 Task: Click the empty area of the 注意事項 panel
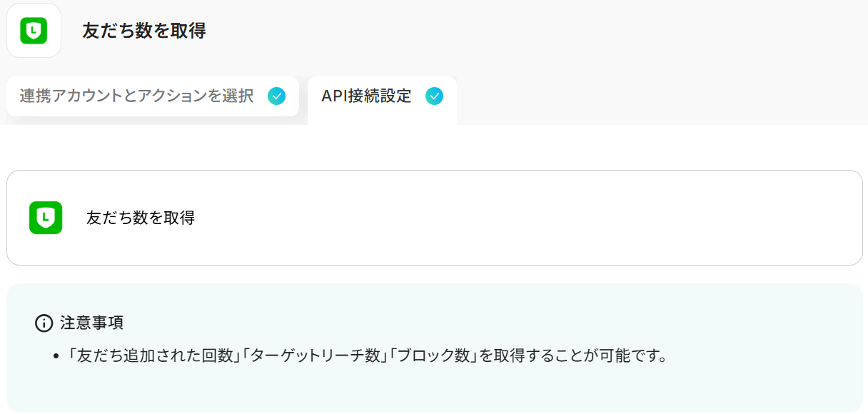(x=500, y=389)
